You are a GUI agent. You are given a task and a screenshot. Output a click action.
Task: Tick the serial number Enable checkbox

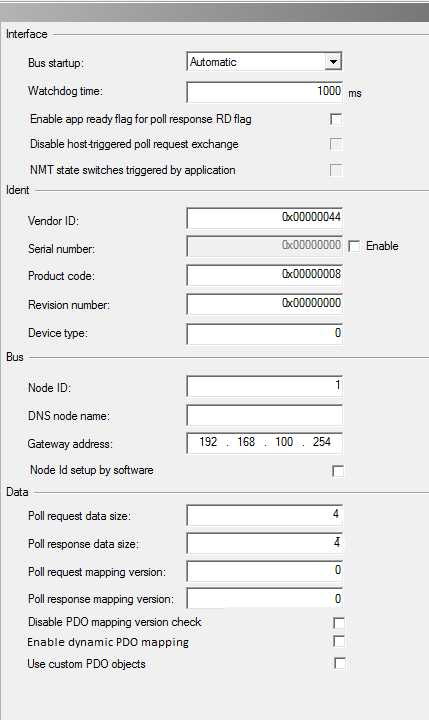click(x=354, y=247)
